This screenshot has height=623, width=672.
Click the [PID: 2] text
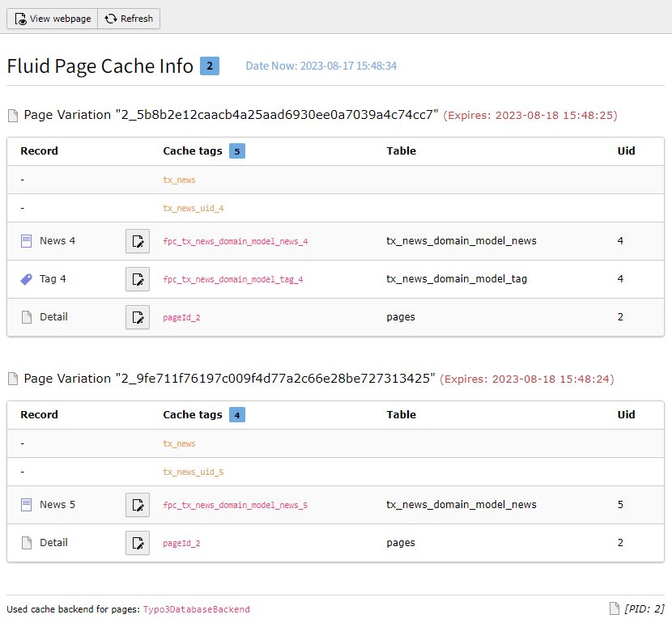(644, 608)
